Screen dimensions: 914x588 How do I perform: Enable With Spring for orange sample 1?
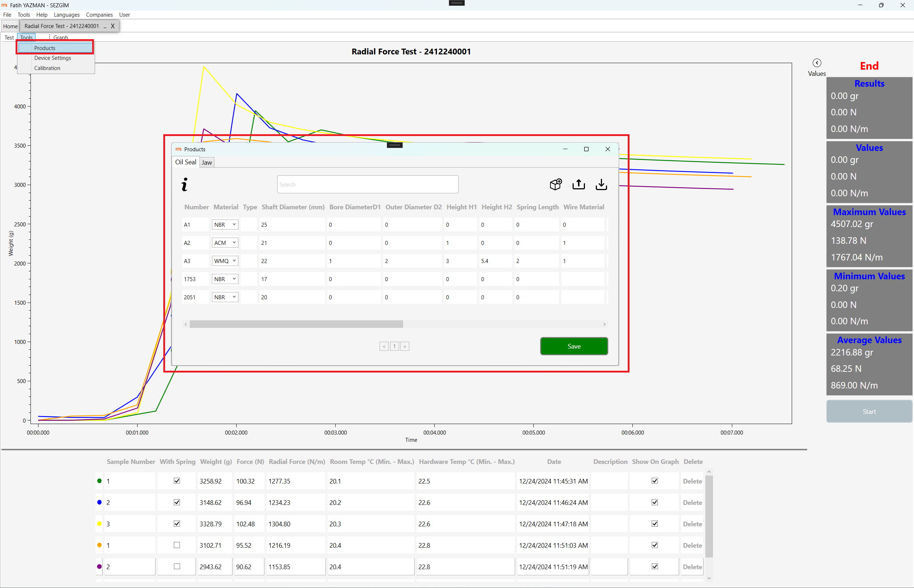177,545
